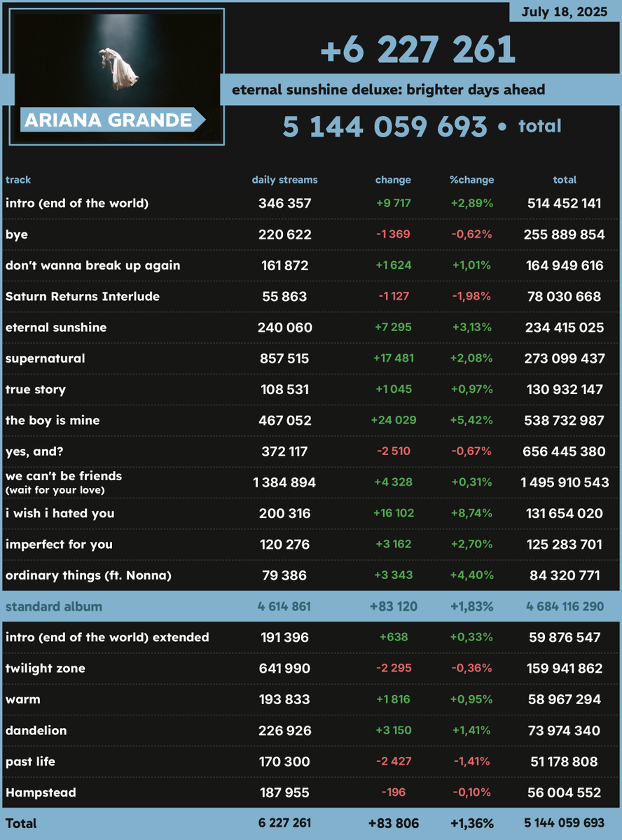The height and width of the screenshot is (840, 622).
Task: Click the +4,40% percent change value
Action: point(471,575)
